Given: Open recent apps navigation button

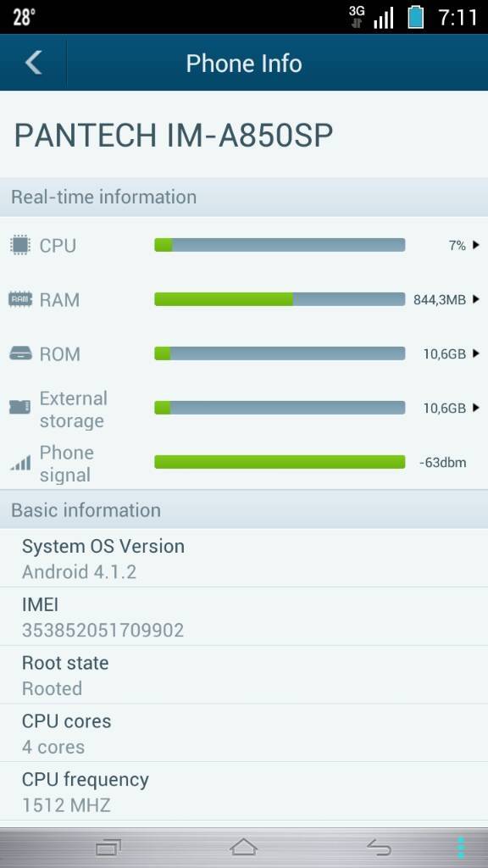Looking at the screenshot, I should [x=108, y=847].
